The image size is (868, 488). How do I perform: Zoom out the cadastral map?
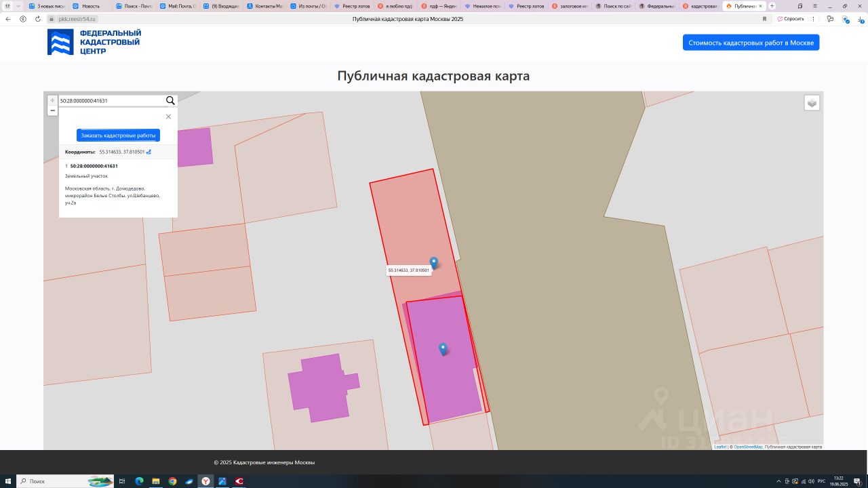(x=52, y=110)
